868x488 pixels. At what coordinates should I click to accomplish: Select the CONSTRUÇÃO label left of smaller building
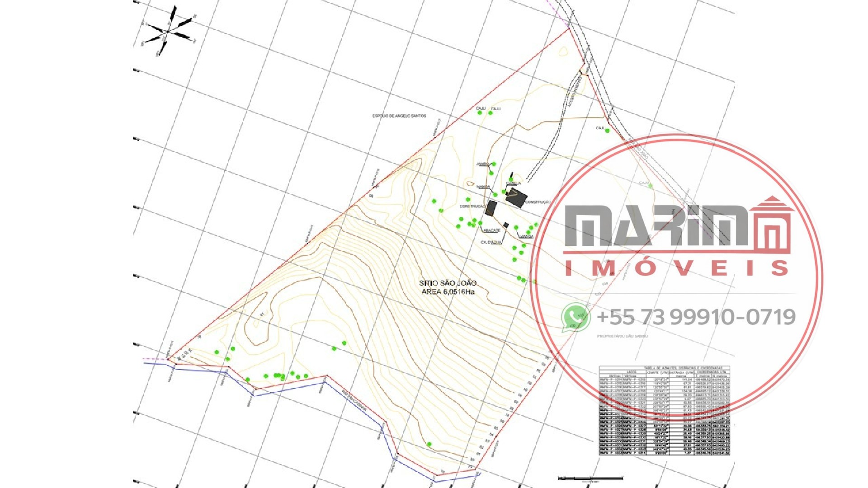click(x=472, y=206)
